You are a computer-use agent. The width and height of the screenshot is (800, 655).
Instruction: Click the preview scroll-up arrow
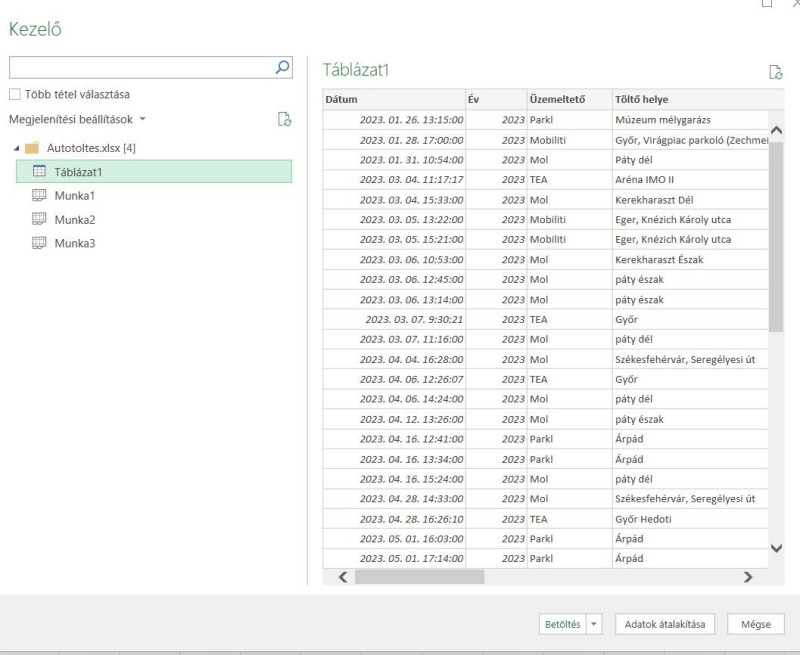(x=777, y=130)
